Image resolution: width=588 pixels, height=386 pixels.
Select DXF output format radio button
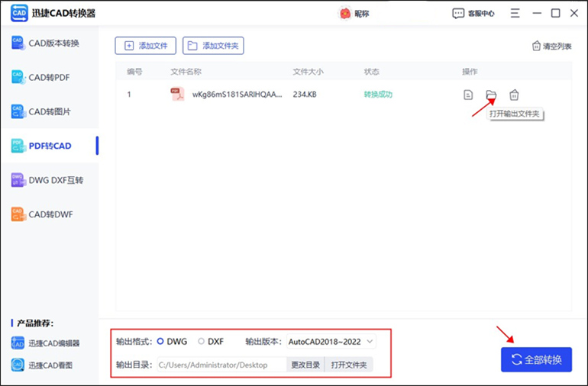[202, 342]
